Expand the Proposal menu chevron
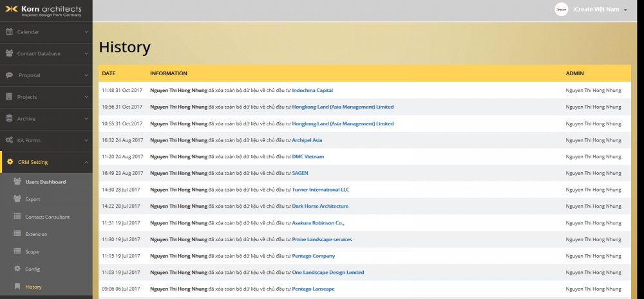Viewport: 644px width, 299px height. (86, 75)
